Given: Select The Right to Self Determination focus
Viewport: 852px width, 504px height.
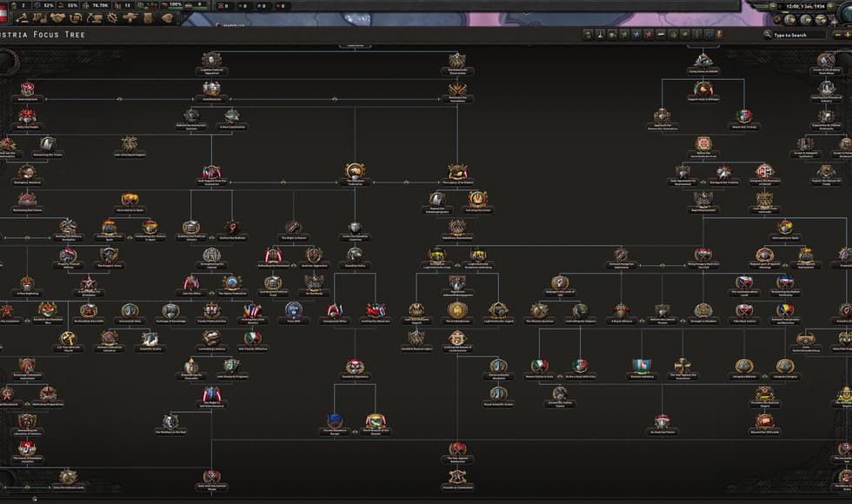Looking at the screenshot, I should pyautogui.click(x=211, y=397).
